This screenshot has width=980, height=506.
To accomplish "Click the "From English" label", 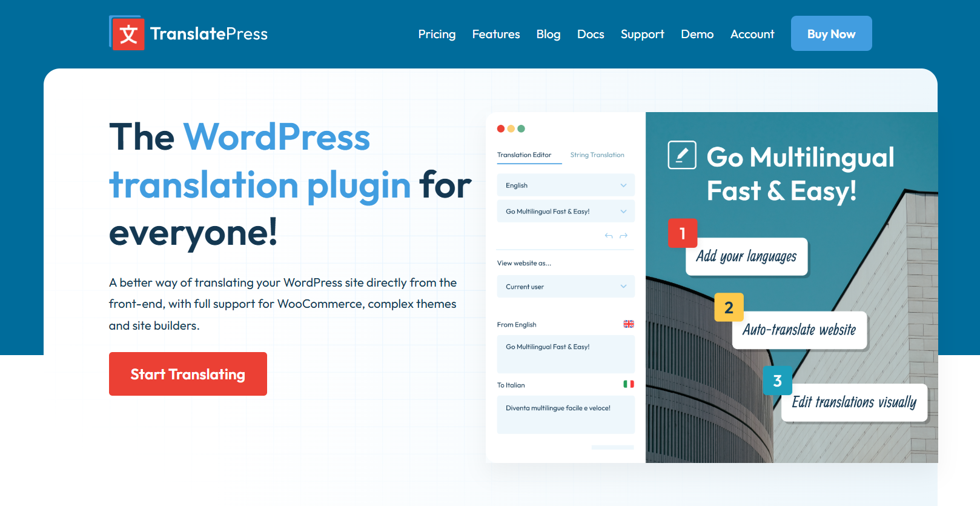I will [x=517, y=325].
